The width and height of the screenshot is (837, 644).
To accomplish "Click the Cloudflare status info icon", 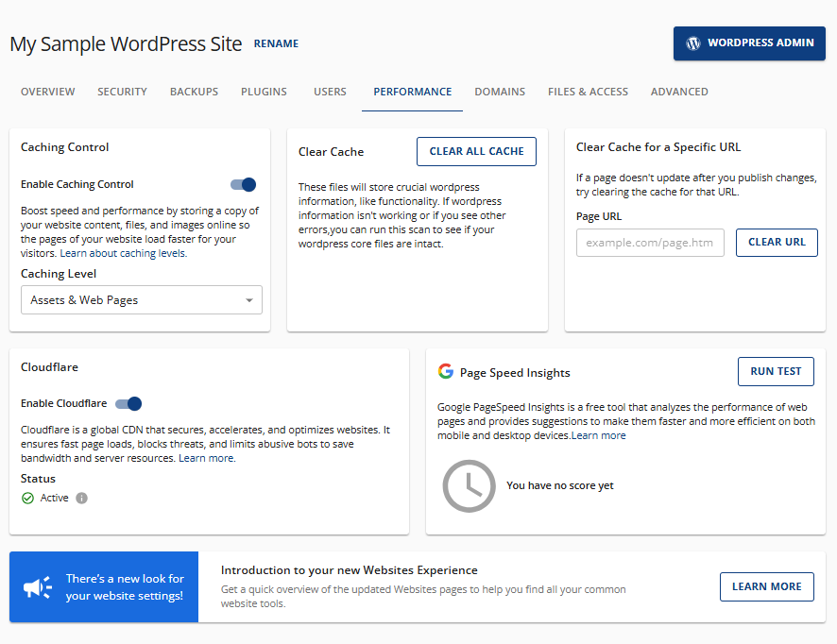I will click(81, 498).
